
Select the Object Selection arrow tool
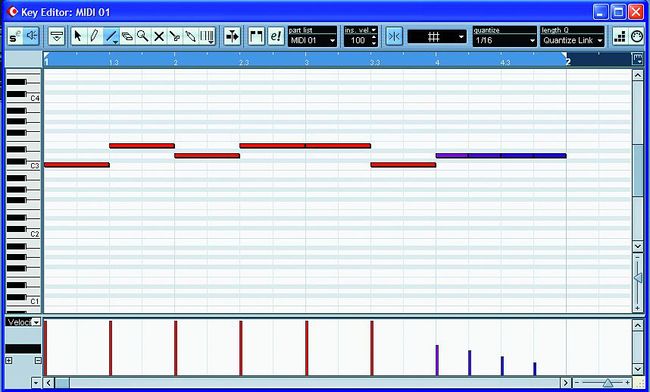(x=78, y=36)
